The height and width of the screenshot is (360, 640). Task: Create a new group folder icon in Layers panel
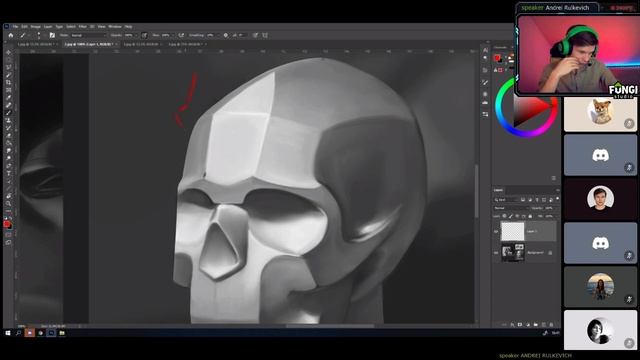click(536, 324)
